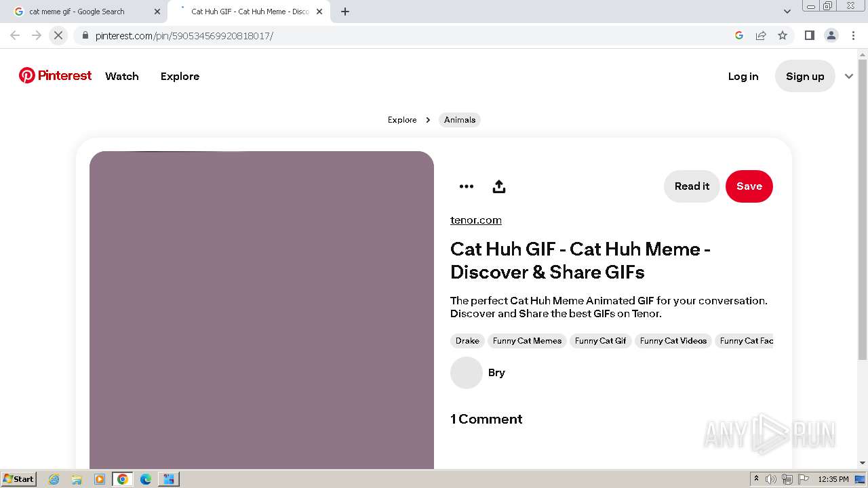Open the Animals breadcrumb category

pyautogui.click(x=460, y=120)
